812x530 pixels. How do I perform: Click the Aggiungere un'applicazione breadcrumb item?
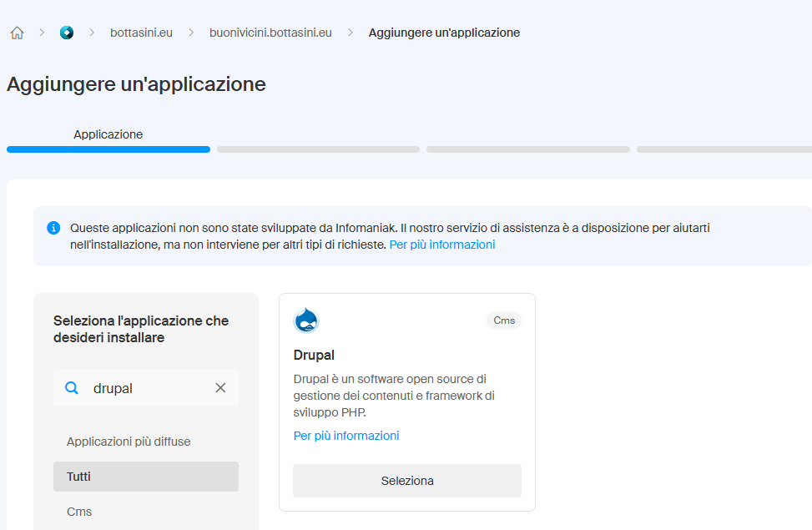click(444, 33)
